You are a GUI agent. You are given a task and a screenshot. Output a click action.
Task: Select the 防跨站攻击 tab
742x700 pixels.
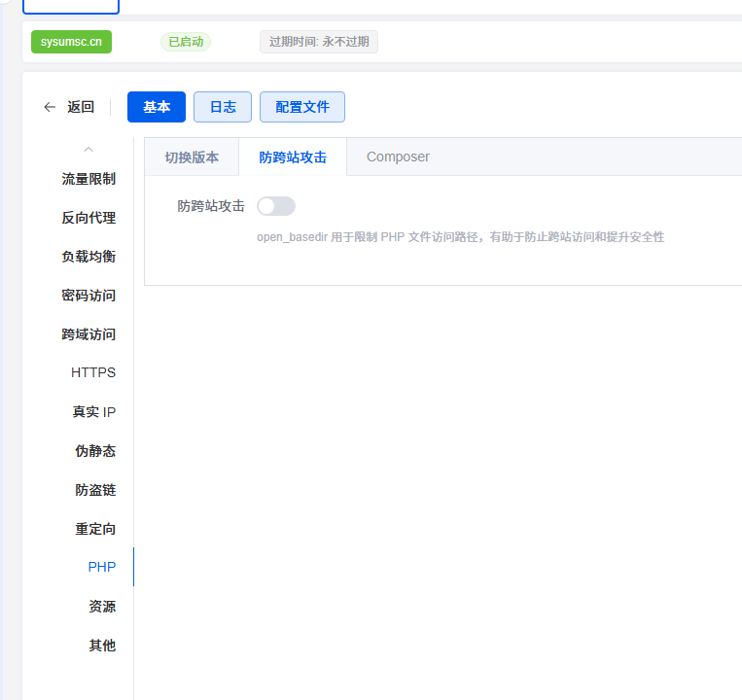click(x=293, y=157)
